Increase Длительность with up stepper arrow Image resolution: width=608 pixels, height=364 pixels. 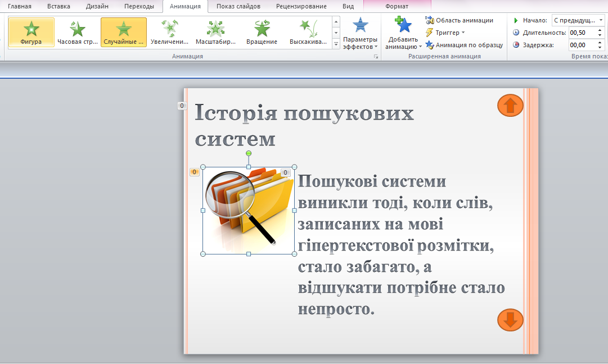[600, 30]
